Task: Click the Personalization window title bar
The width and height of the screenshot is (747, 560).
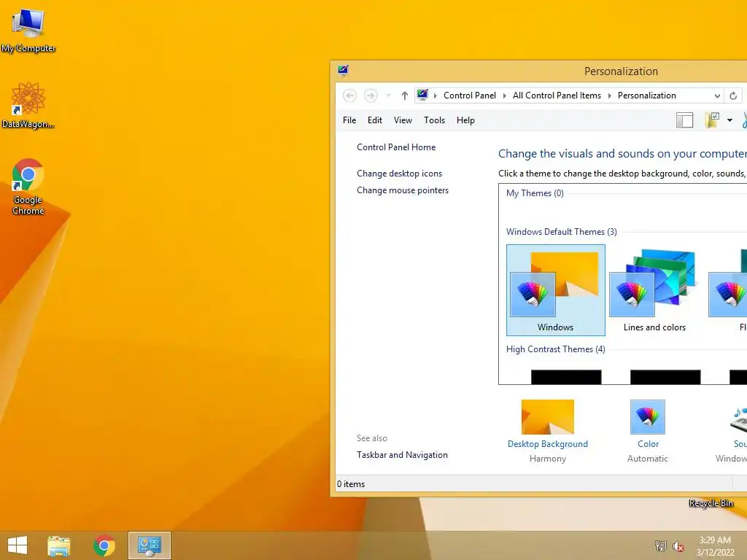Action: click(x=541, y=71)
